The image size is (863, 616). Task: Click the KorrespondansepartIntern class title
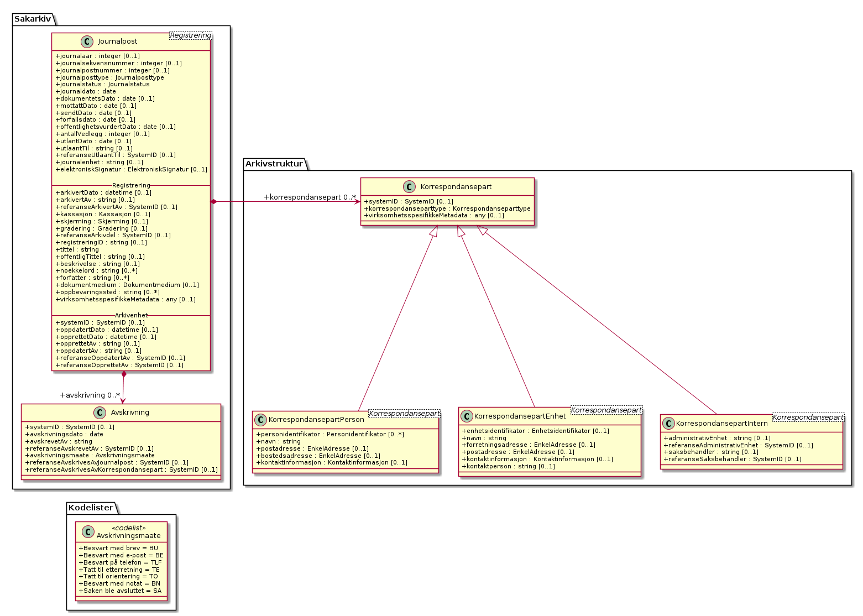click(722, 424)
